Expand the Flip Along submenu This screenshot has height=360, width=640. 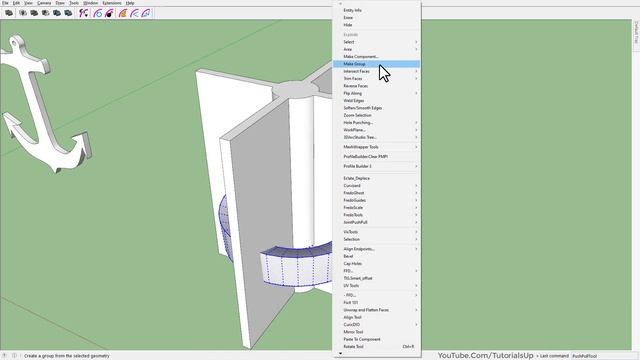tap(376, 93)
